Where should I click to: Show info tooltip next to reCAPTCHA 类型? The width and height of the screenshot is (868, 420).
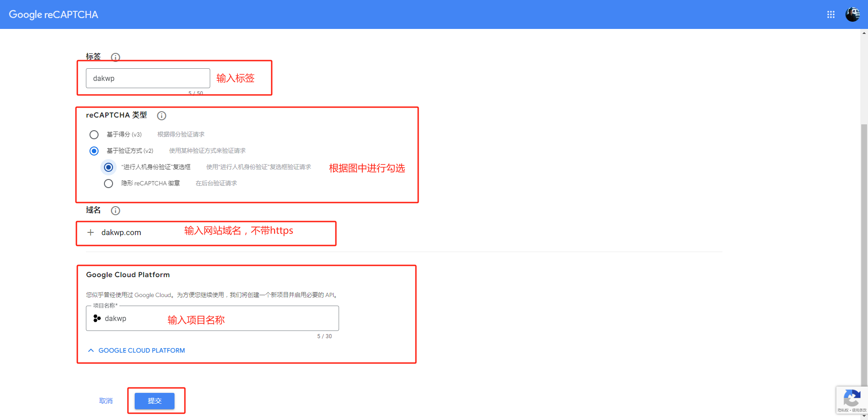161,116
